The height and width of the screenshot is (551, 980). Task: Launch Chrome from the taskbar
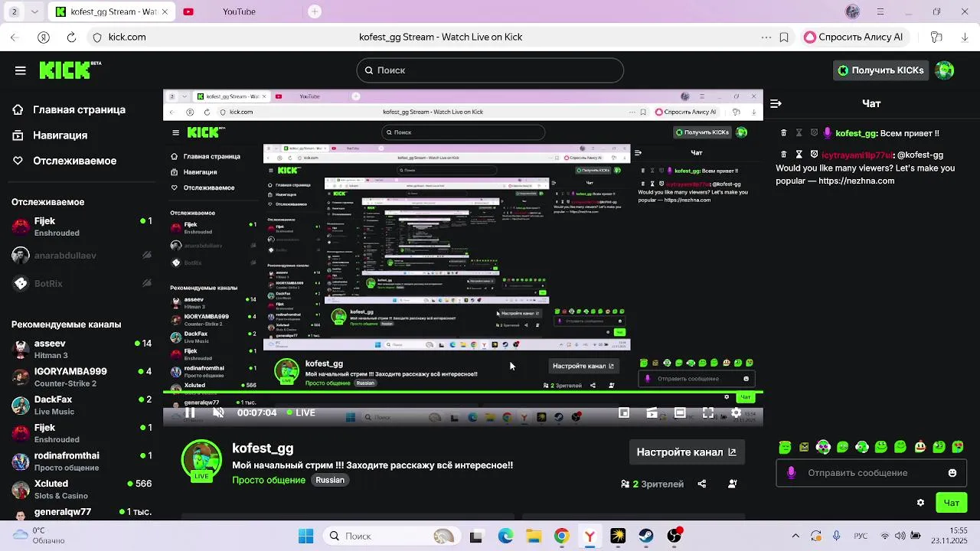[561, 536]
